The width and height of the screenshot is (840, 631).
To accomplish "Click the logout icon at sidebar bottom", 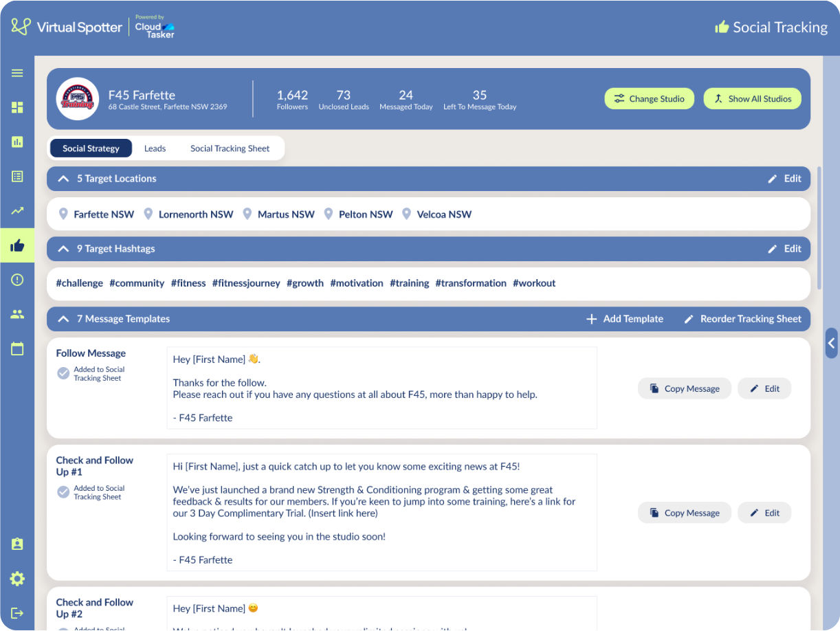I will [x=17, y=613].
